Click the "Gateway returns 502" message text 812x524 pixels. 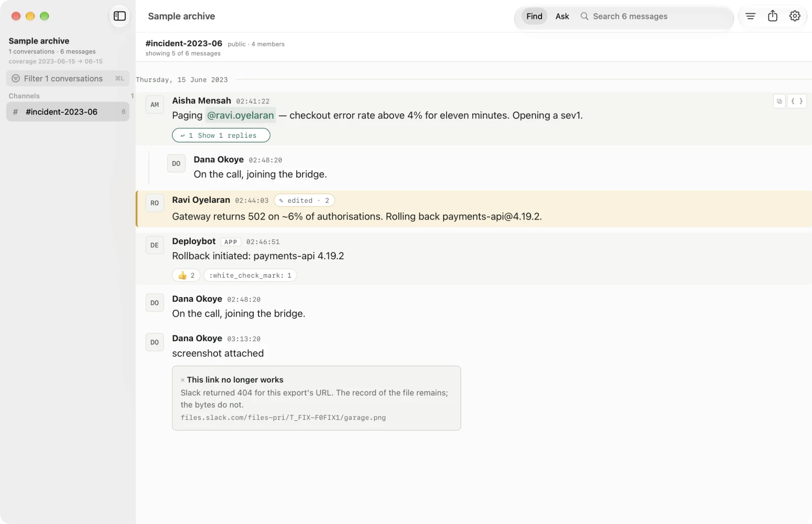[357, 217]
